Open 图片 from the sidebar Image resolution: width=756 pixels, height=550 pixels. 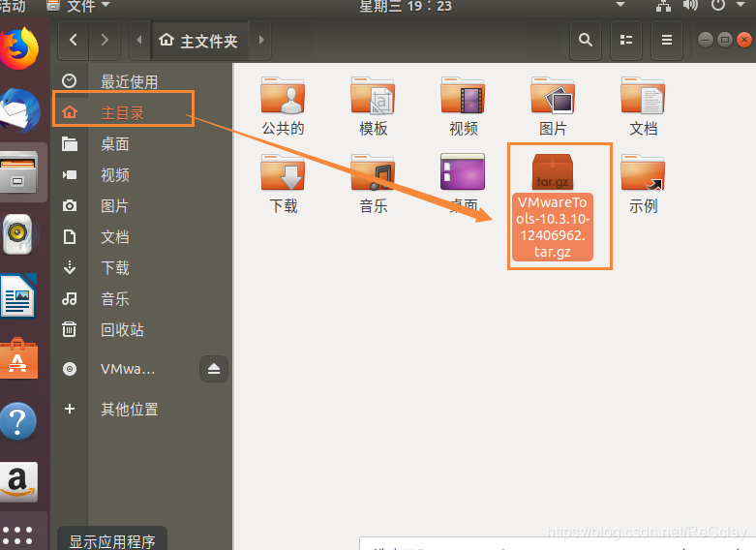141,205
